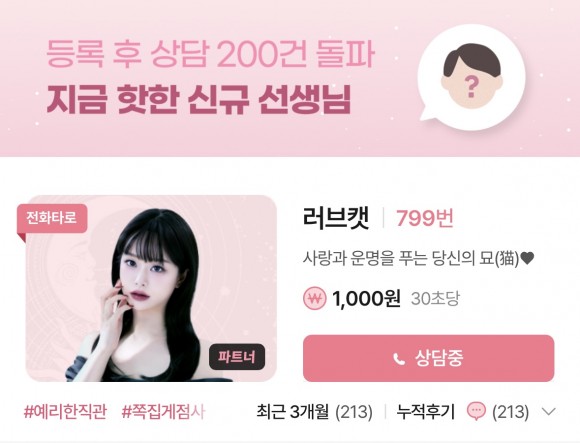Open the 러브캣 profile name
Screen dimensions: 580x443
[x=336, y=218]
